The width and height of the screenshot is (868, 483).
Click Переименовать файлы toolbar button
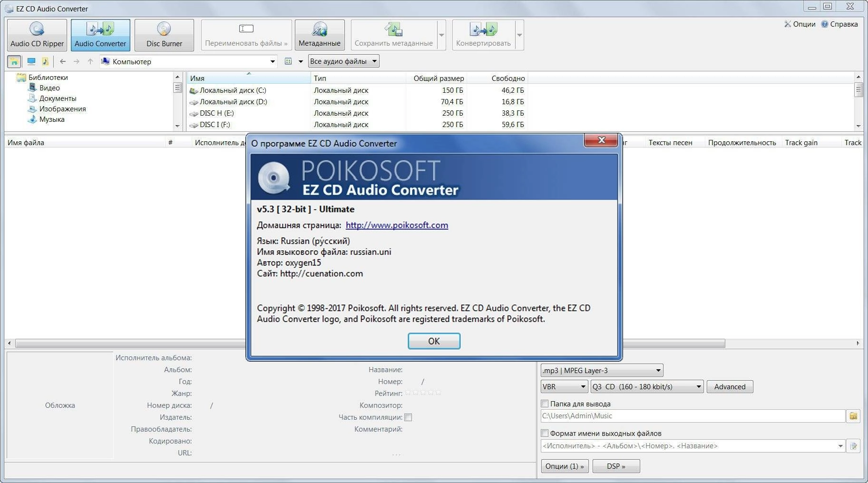(246, 35)
